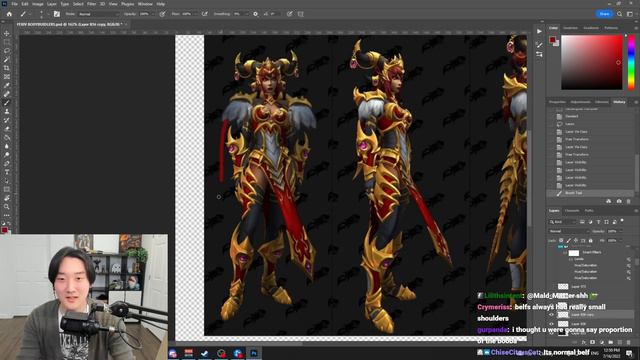Open the symmetry paint options
The image size is (640, 360).
point(301,14)
